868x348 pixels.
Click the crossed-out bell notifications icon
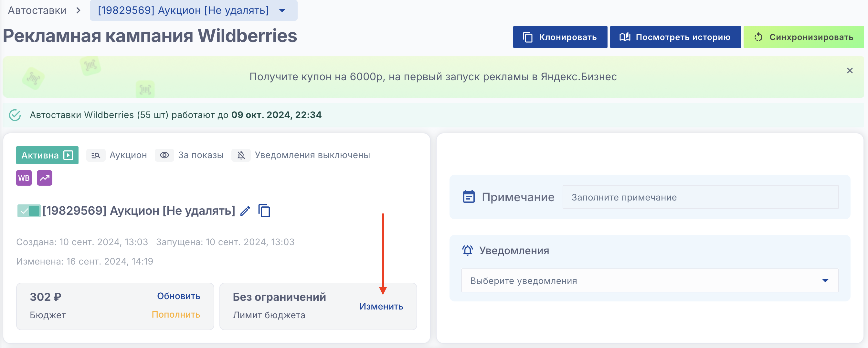pos(241,155)
